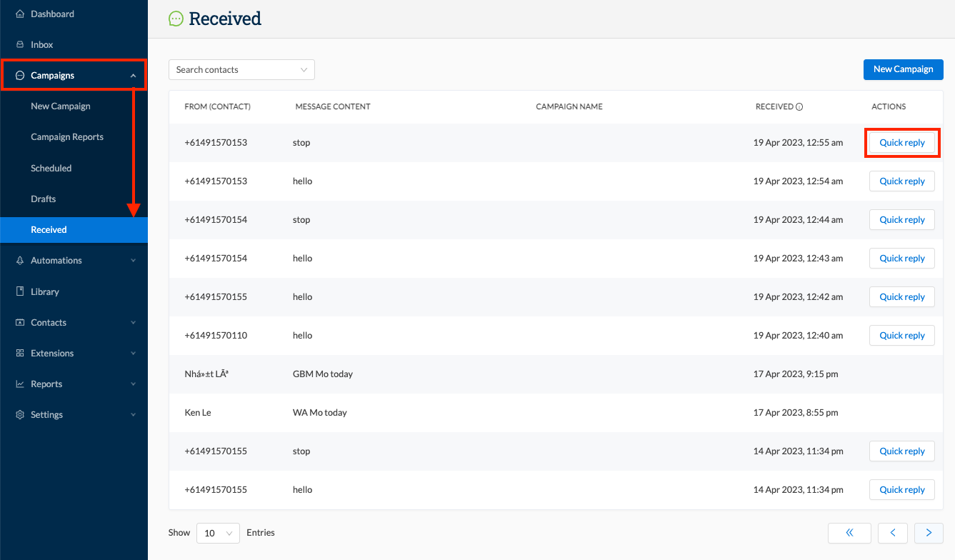Quick reply to hello message on 14 Apr
Viewport: 955px width, 560px height.
(902, 490)
